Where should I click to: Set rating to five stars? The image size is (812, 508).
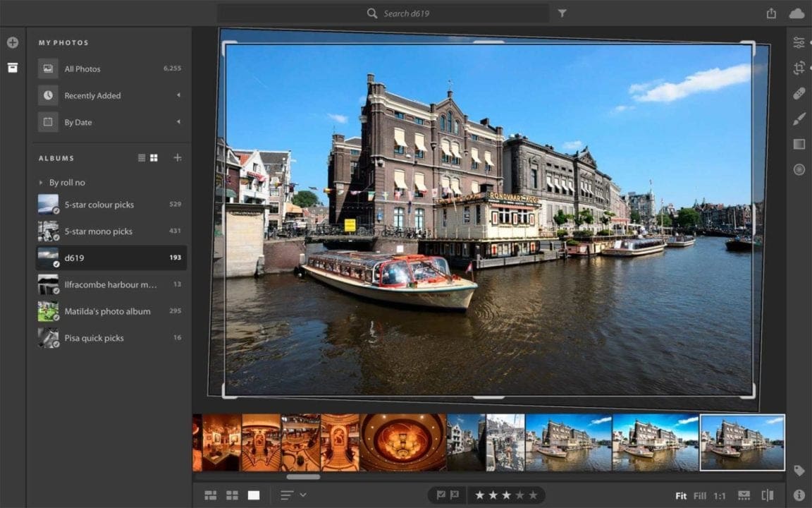[x=533, y=495]
